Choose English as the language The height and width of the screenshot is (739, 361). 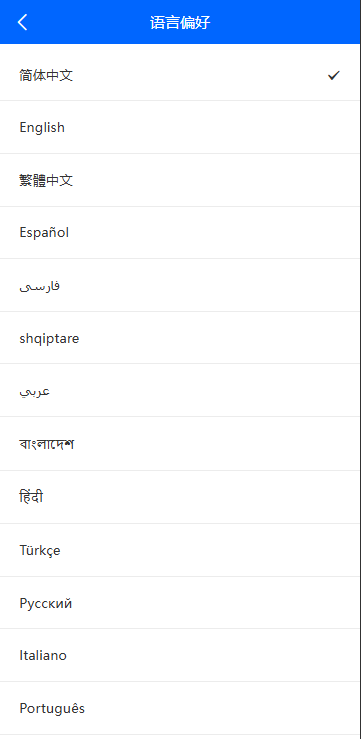pos(180,127)
